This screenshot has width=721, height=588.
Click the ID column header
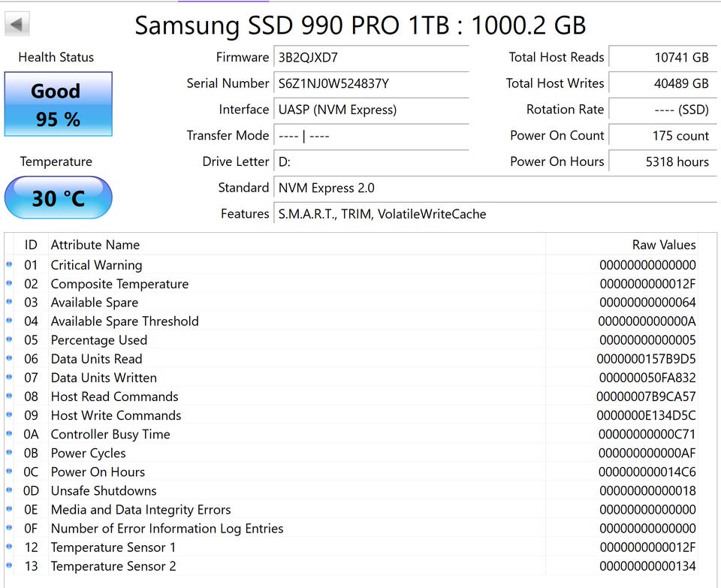point(31,245)
